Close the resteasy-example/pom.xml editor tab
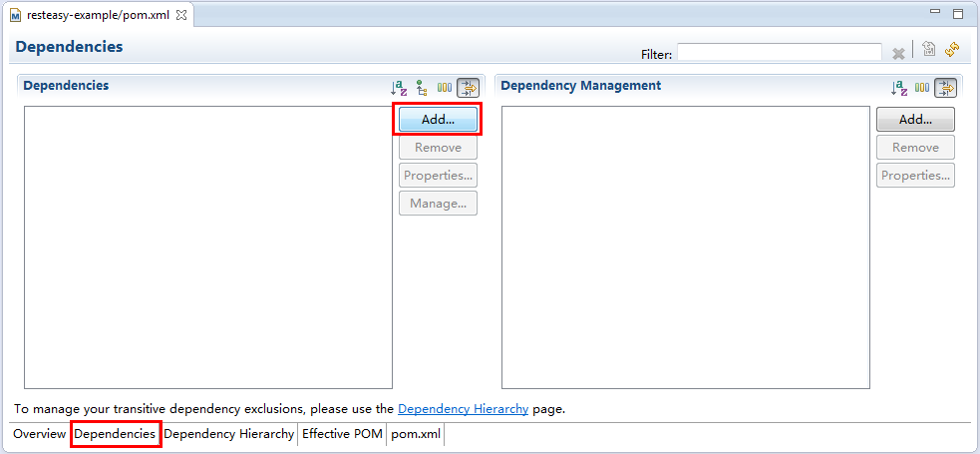 [x=181, y=15]
